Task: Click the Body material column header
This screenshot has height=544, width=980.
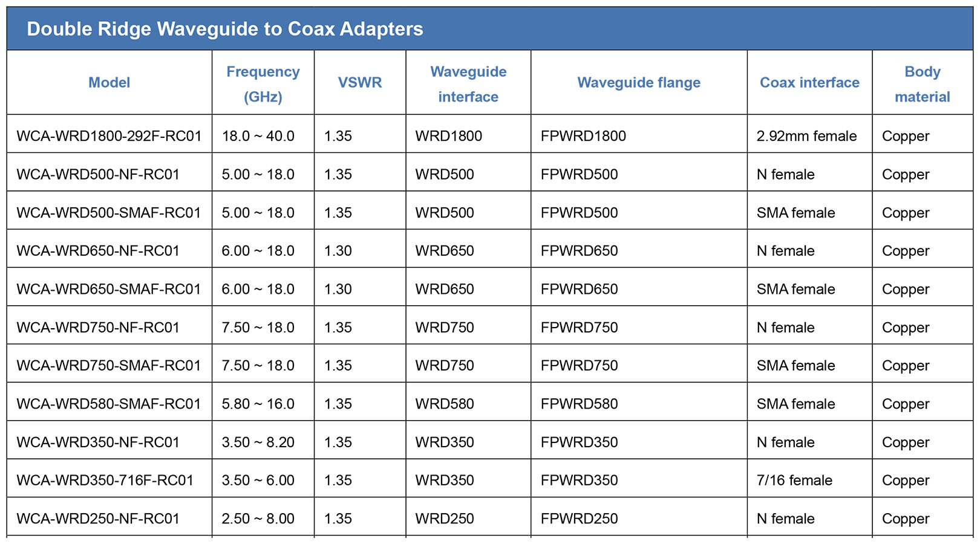Action: pyautogui.click(x=923, y=83)
